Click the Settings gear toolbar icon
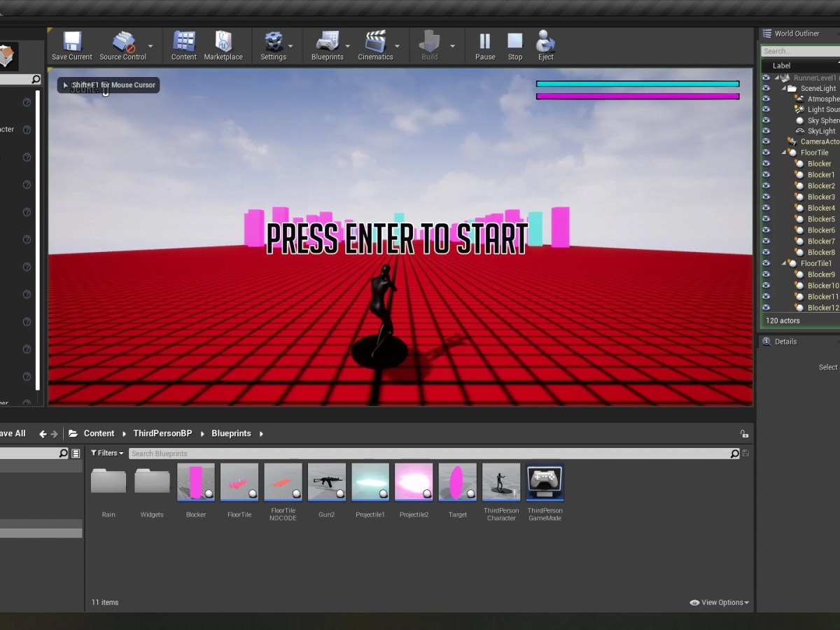The height and width of the screenshot is (630, 840). click(273, 42)
